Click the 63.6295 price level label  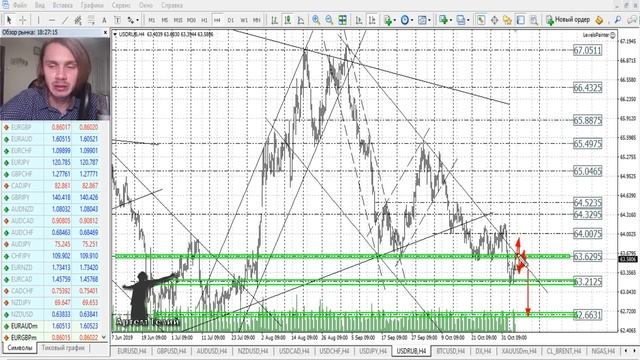click(x=587, y=257)
